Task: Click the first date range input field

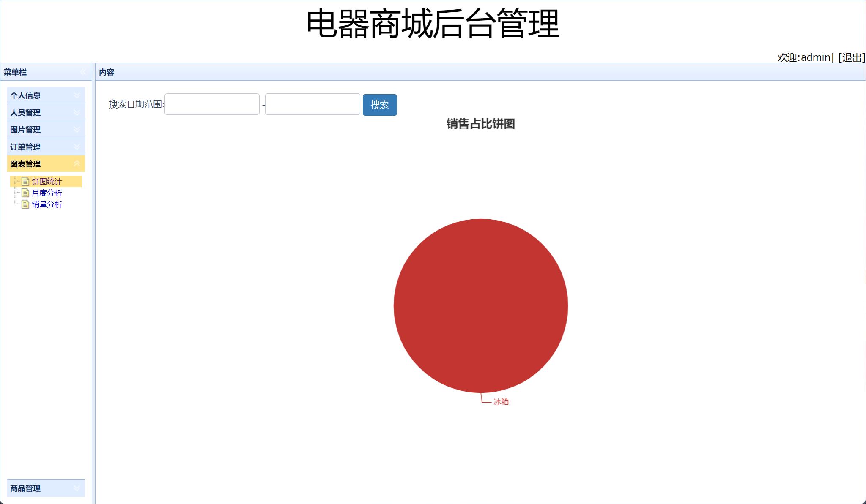Action: click(x=212, y=104)
